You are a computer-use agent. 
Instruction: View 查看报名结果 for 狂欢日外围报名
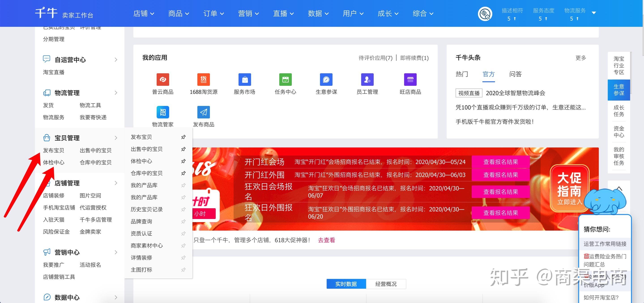click(501, 213)
